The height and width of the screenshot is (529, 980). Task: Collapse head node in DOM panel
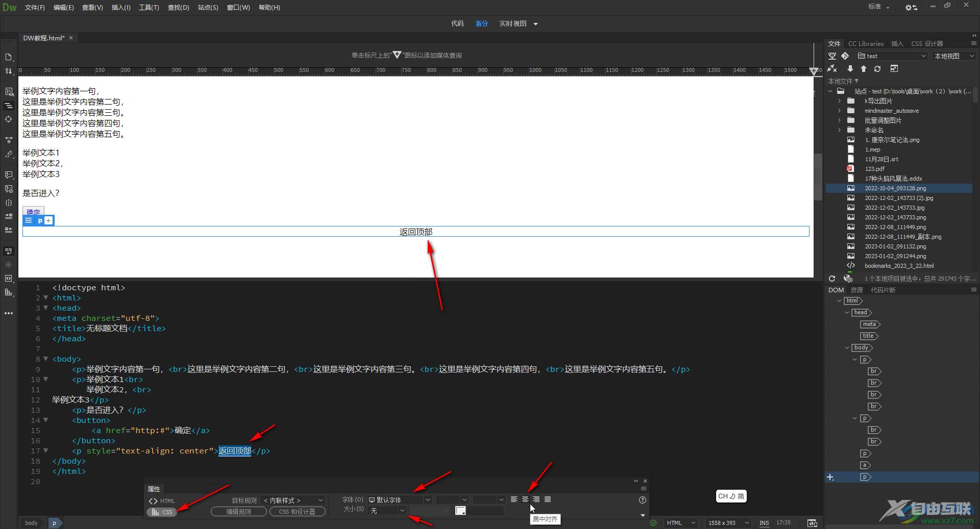[847, 312]
